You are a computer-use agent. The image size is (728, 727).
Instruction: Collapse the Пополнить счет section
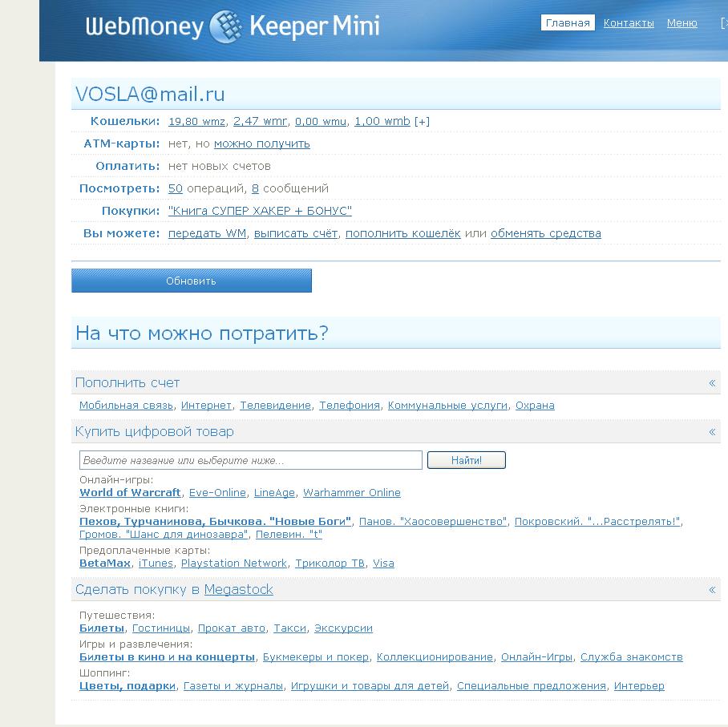tap(712, 383)
